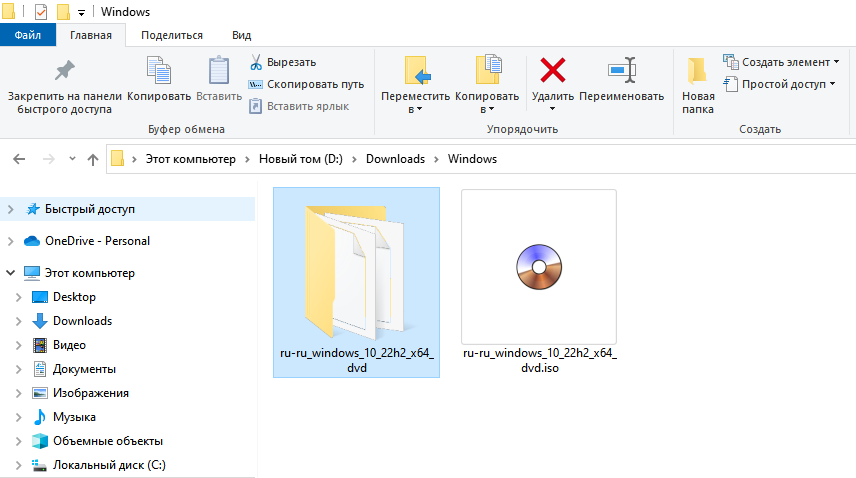This screenshot has width=856, height=478.
Task: Click the Музыка note icon
Action: click(x=40, y=417)
